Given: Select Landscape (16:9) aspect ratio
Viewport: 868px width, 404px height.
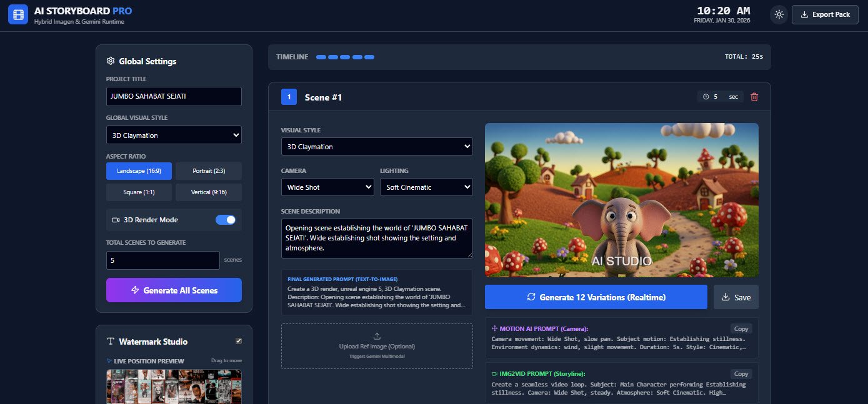Looking at the screenshot, I should (x=139, y=171).
